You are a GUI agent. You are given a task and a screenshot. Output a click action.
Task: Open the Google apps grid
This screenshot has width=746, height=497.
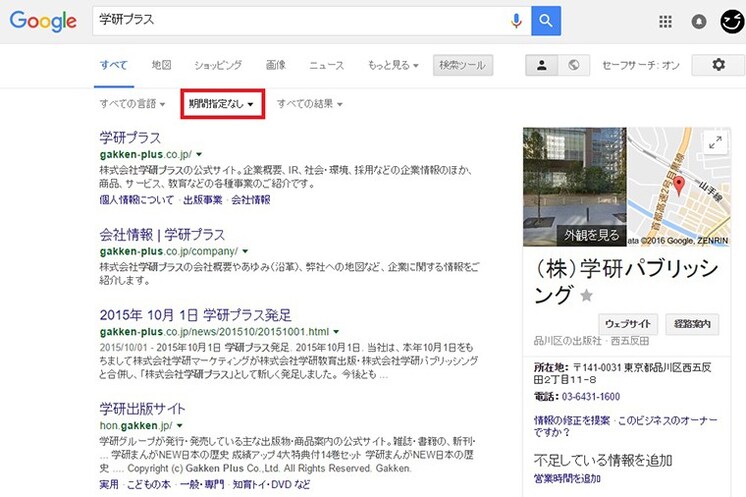click(x=665, y=21)
